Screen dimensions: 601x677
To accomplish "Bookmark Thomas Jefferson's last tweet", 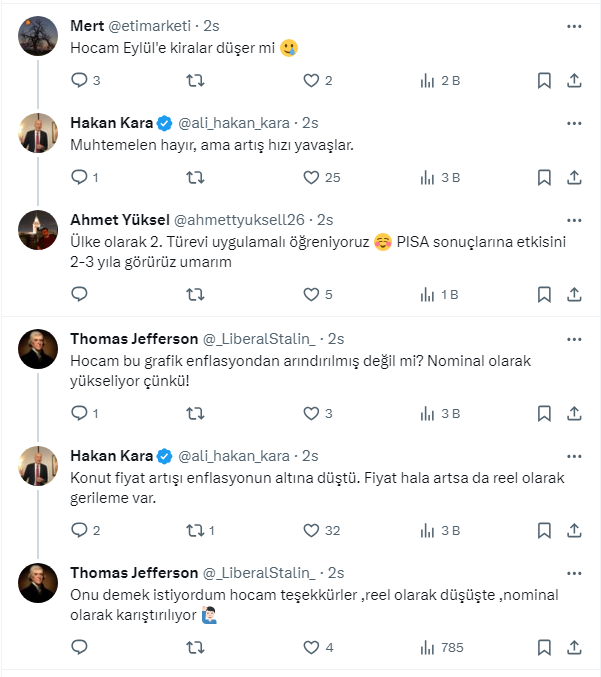I will [543, 648].
